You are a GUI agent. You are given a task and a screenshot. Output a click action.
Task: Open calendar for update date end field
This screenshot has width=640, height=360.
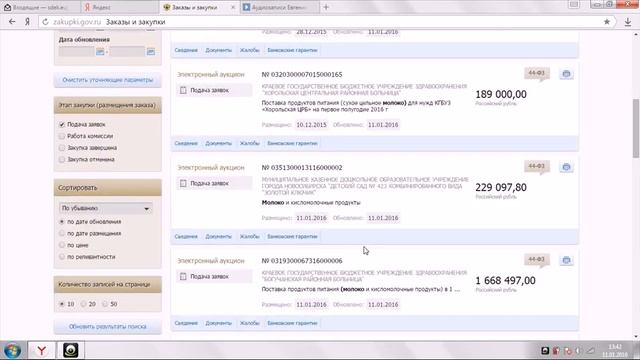151,52
